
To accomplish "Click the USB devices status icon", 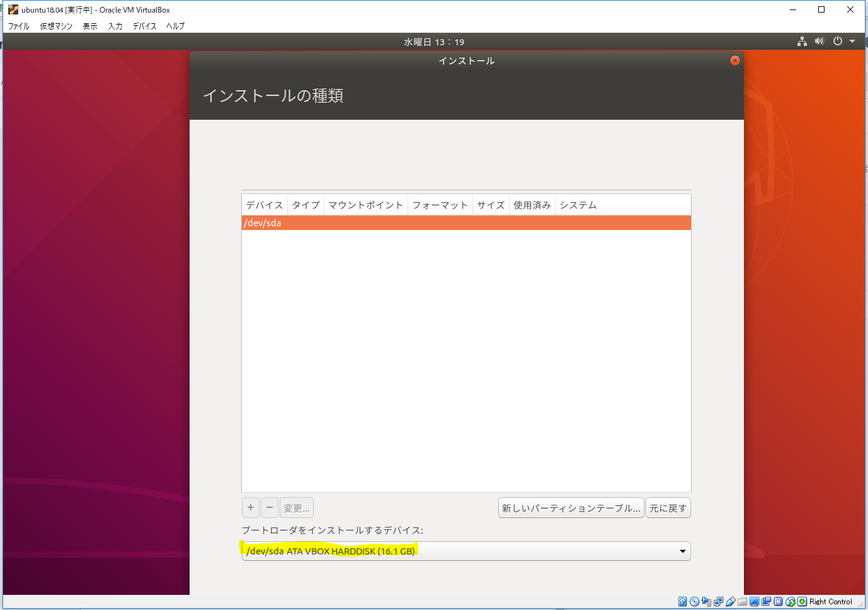I will coord(731,602).
